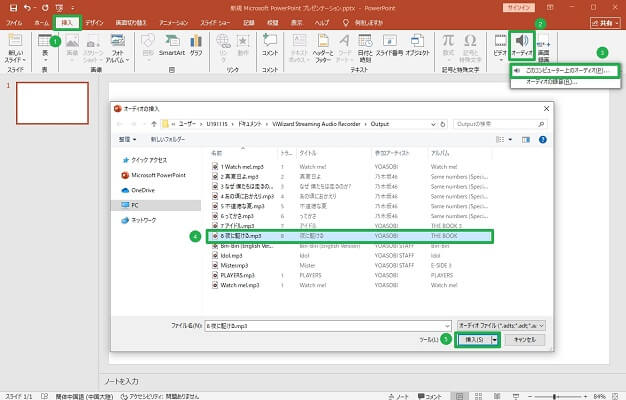Image resolution: width=626 pixels, height=400 pixels.
Task: Click New Folder (新しいフォルダー) button
Action: pos(168,139)
